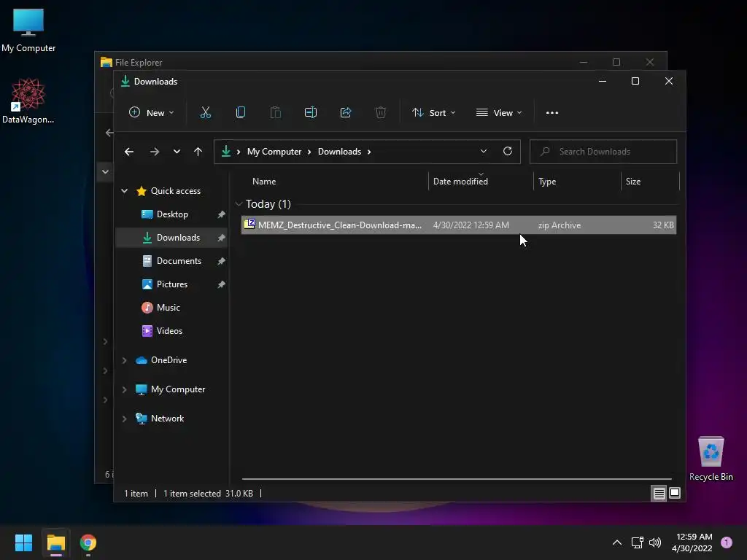Open Desktop in the navigation pane
747x560 pixels.
[172, 214]
